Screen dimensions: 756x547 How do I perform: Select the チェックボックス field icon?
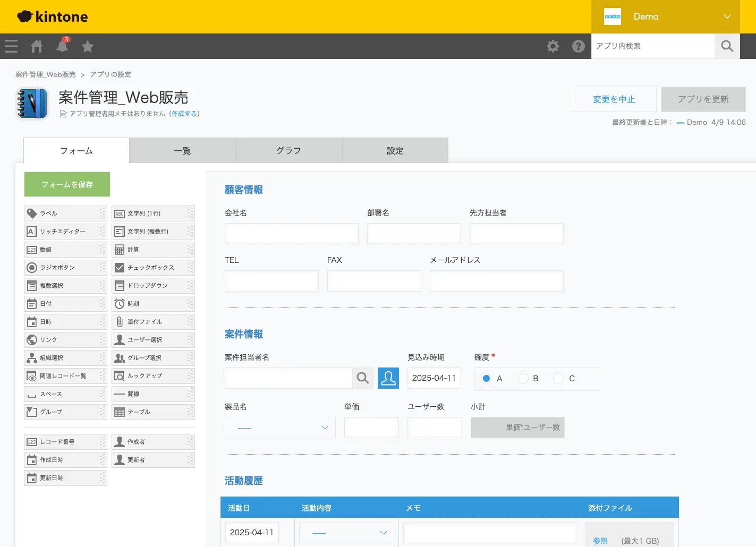120,268
